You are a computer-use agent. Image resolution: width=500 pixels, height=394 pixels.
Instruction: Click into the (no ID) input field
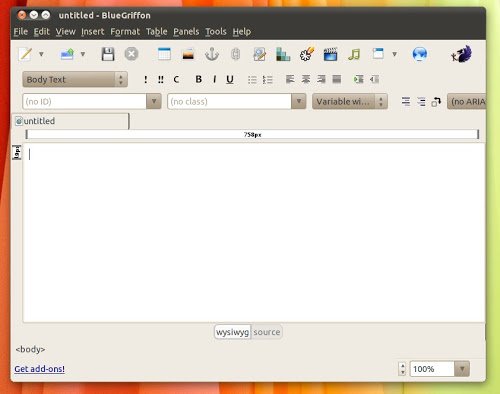(x=84, y=101)
